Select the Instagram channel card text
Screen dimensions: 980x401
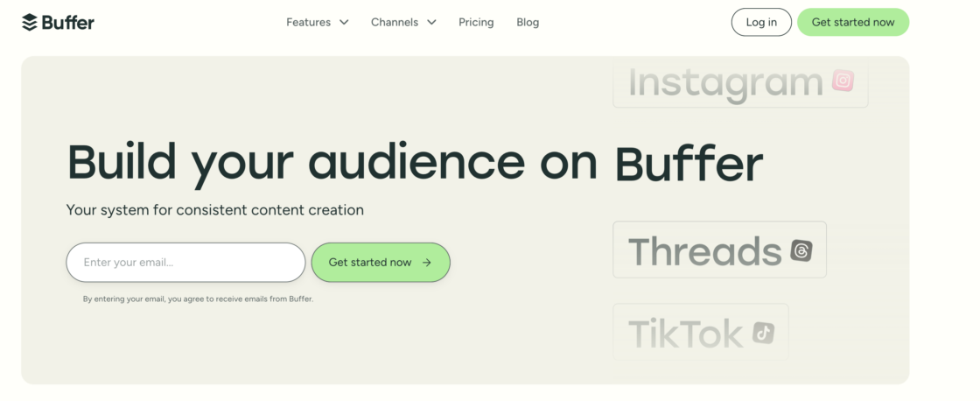click(x=725, y=83)
